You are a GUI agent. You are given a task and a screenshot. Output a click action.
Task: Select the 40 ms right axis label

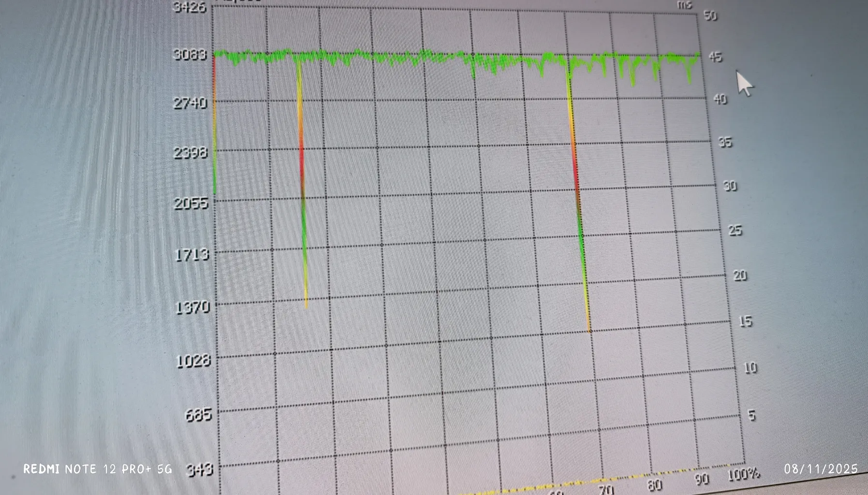tap(720, 99)
